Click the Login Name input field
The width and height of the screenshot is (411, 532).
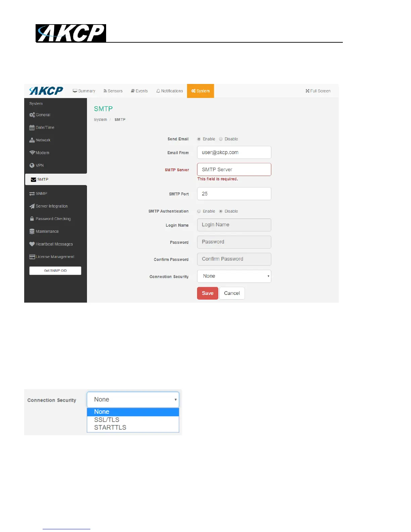(x=234, y=225)
